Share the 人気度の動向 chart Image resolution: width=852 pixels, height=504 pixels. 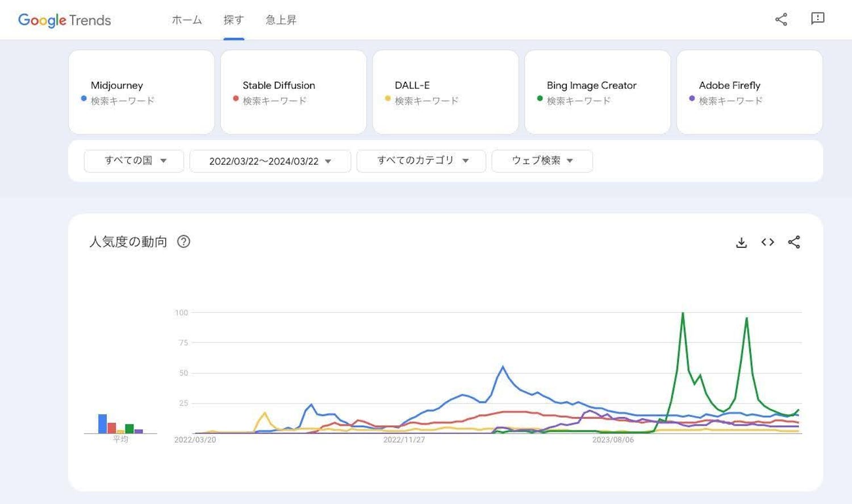794,242
